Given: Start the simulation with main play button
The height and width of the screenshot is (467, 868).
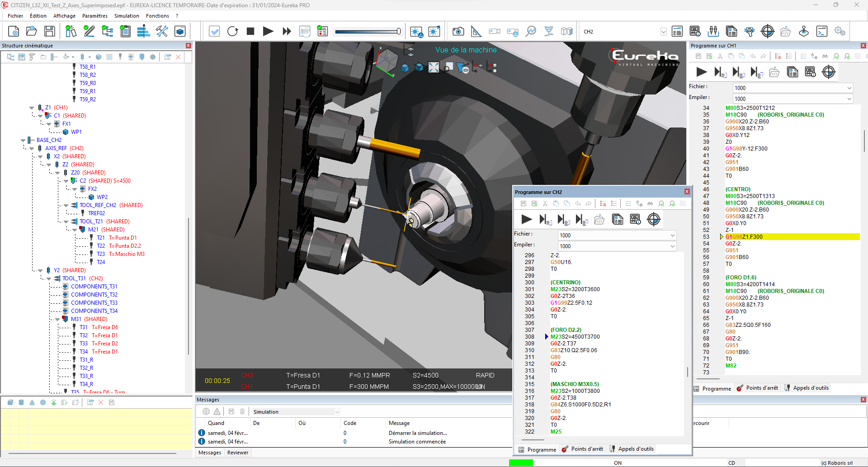Looking at the screenshot, I should click(x=268, y=31).
